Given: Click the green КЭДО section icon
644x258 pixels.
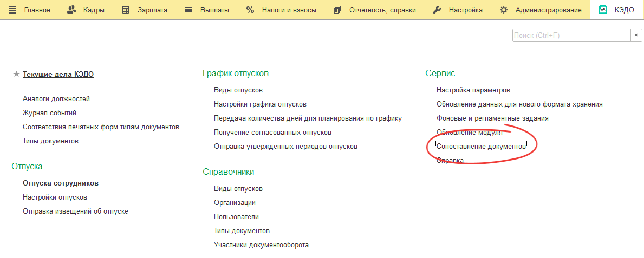Looking at the screenshot, I should click(603, 10).
